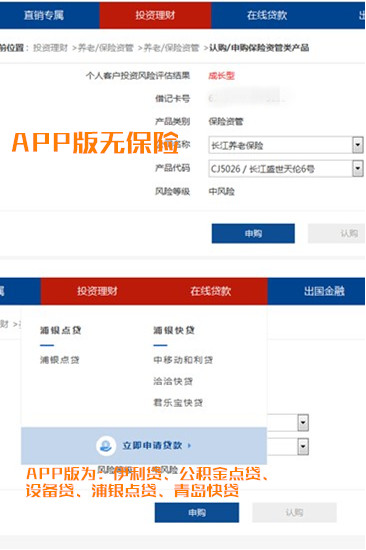This screenshot has height=550, width=366.
Task: Click the 投资理财 breadcrumb link
Action: [51, 48]
